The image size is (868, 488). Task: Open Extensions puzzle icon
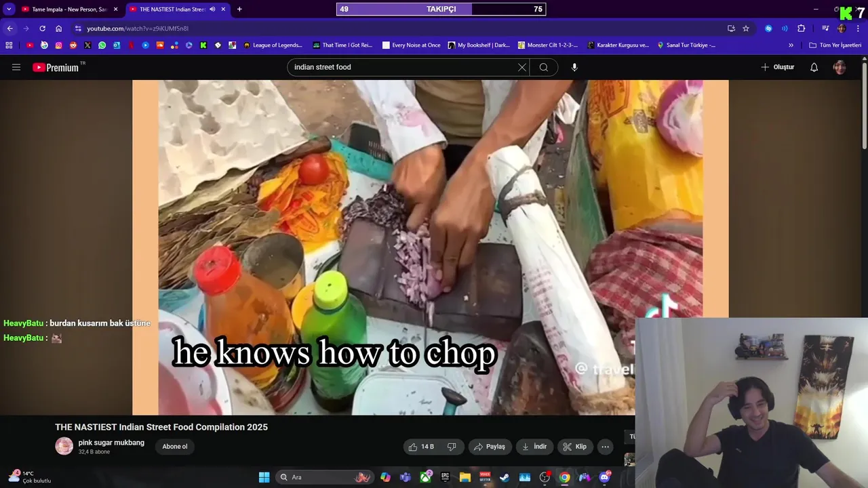pyautogui.click(x=802, y=28)
